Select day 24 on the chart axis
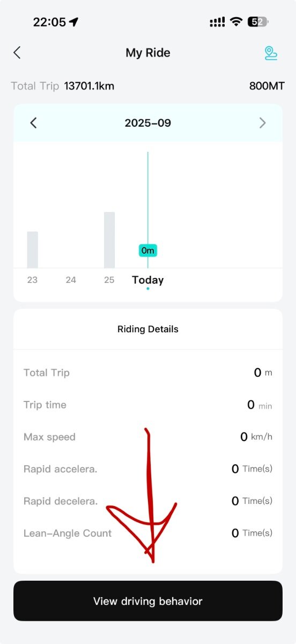 [x=71, y=280]
